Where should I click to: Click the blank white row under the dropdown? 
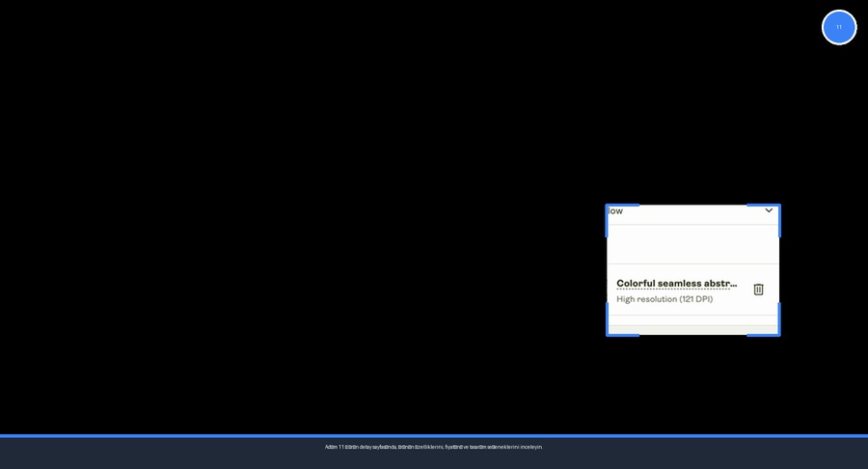tap(692, 244)
